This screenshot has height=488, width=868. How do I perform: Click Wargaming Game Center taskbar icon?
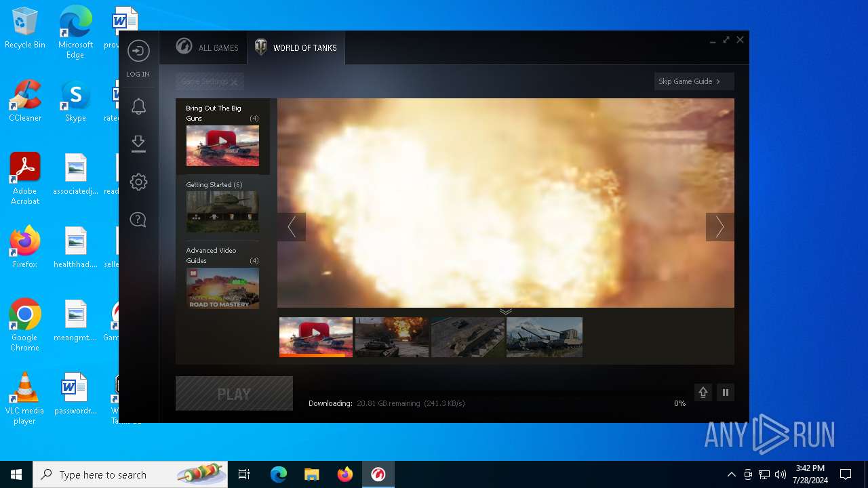[378, 474]
